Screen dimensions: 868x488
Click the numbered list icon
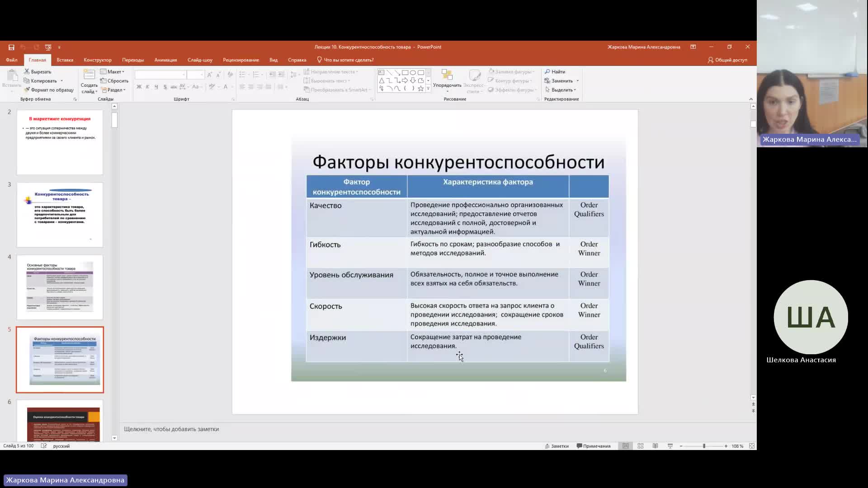coord(256,75)
